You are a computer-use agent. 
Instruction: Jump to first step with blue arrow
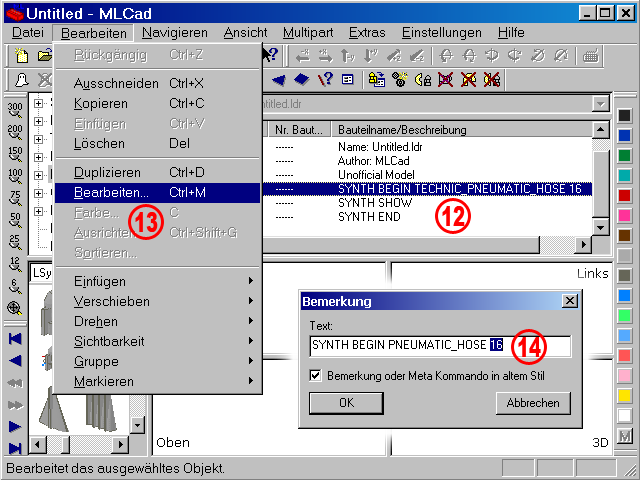pos(15,339)
